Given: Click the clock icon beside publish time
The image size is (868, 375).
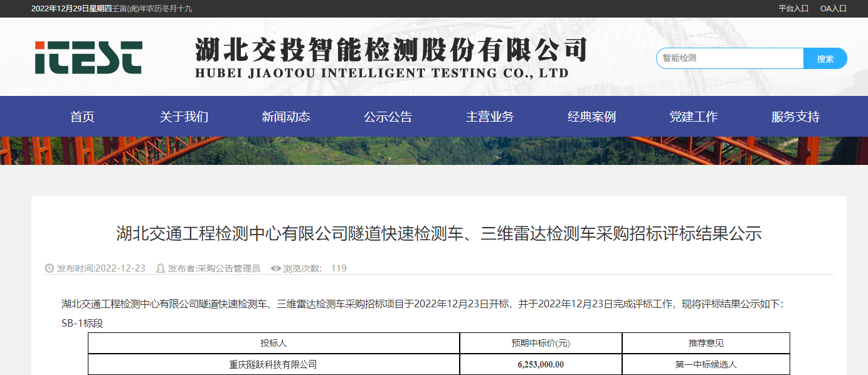Looking at the screenshot, I should point(50,268).
